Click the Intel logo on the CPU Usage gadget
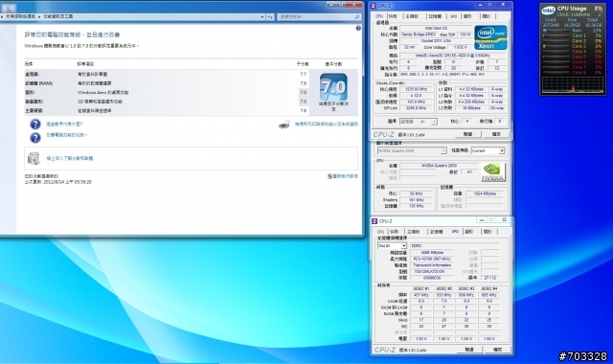This screenshot has height=364, width=613. (548, 11)
